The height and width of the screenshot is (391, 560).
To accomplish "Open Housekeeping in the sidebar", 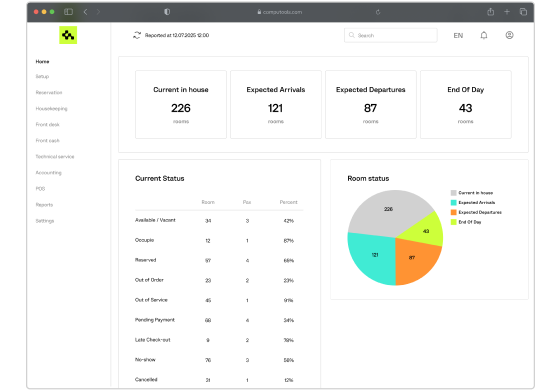I will click(51, 109).
